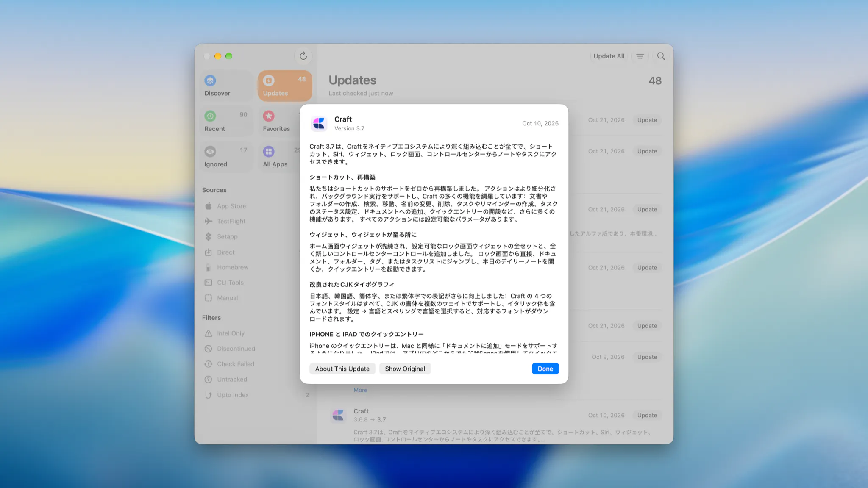Open the Favorites section
Screen dimensions: 868x488
tap(280, 122)
